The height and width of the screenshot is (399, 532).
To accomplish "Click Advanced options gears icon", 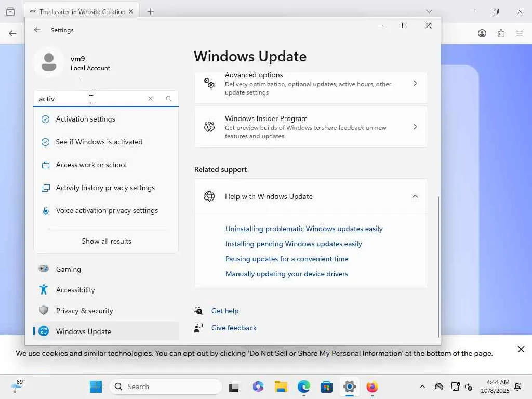I will coord(209,83).
